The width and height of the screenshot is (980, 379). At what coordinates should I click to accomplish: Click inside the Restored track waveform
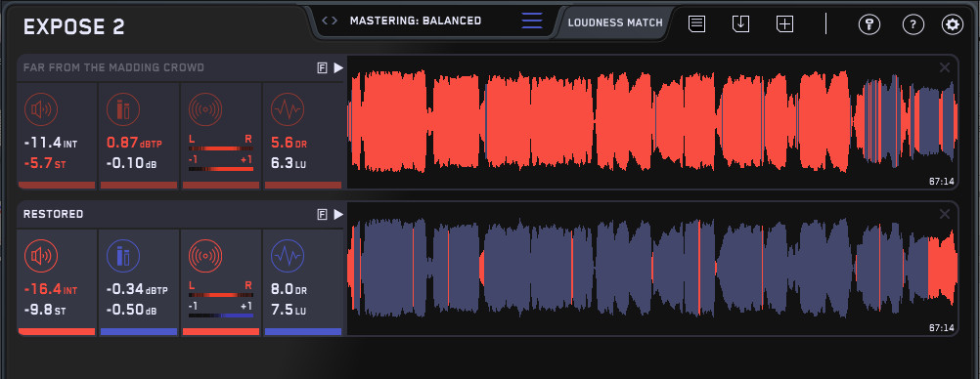652,269
